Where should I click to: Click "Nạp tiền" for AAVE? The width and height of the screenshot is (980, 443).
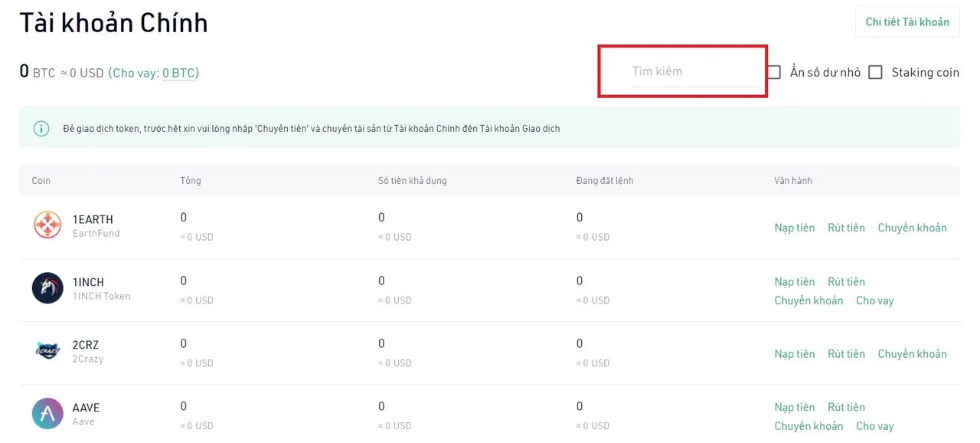(794, 407)
